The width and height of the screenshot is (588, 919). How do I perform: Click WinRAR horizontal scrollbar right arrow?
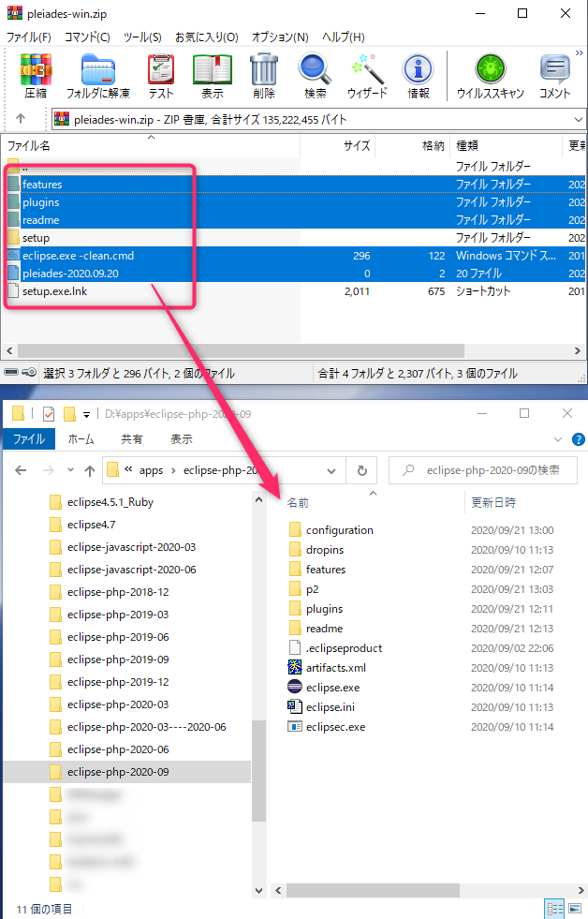(578, 351)
